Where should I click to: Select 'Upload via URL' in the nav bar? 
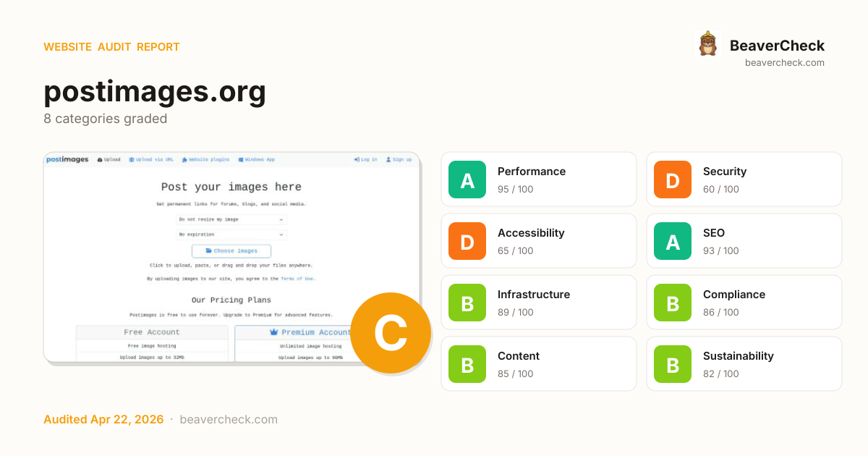tap(151, 159)
